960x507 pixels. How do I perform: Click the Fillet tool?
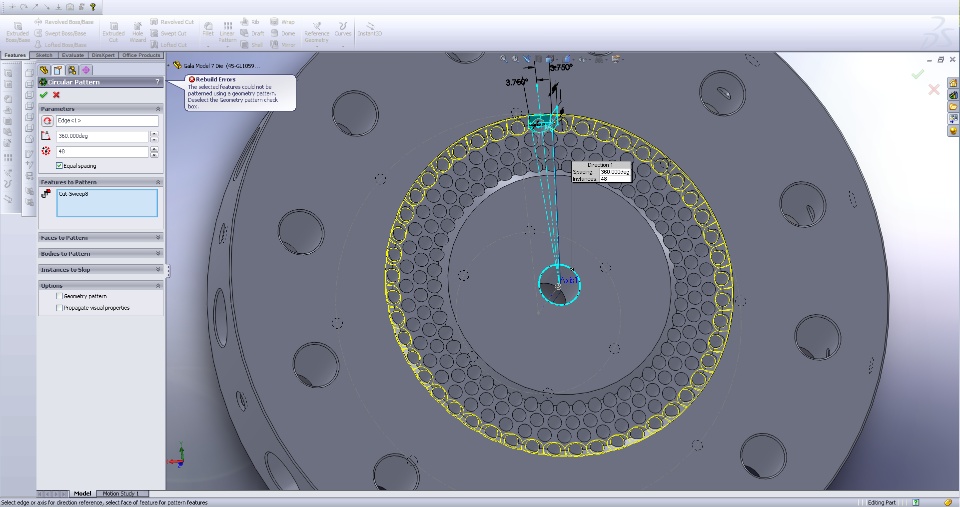[208, 30]
